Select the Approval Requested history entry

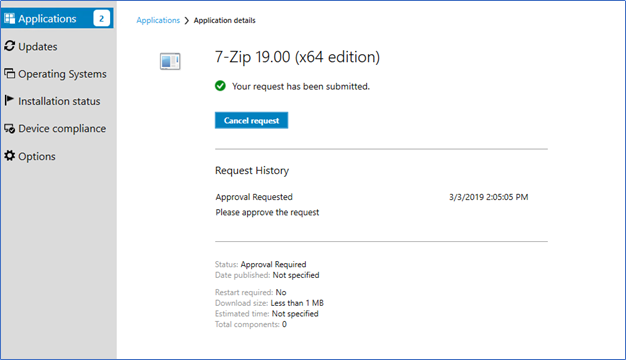tap(254, 197)
